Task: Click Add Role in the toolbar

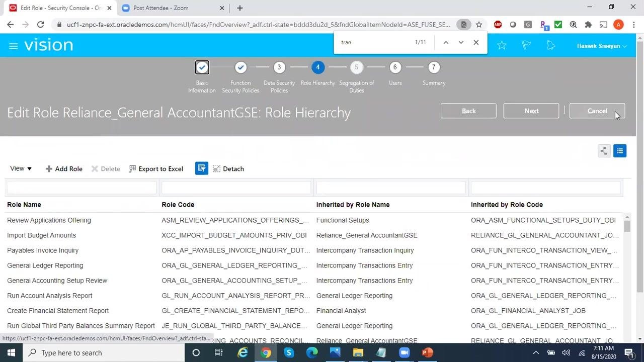Action: point(64,169)
